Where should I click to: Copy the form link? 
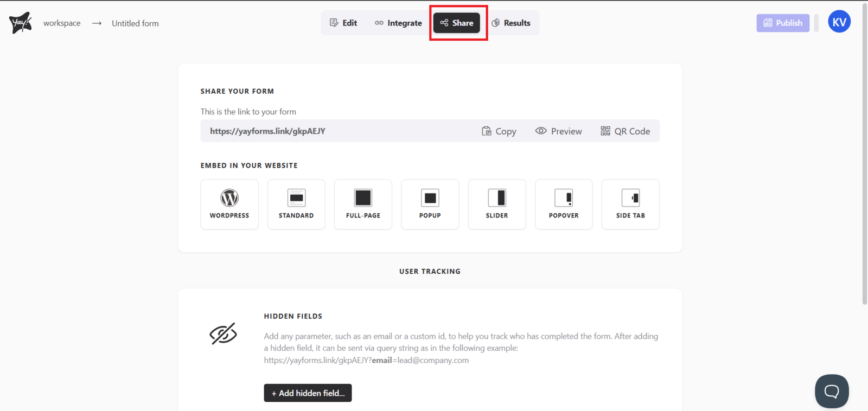click(499, 131)
